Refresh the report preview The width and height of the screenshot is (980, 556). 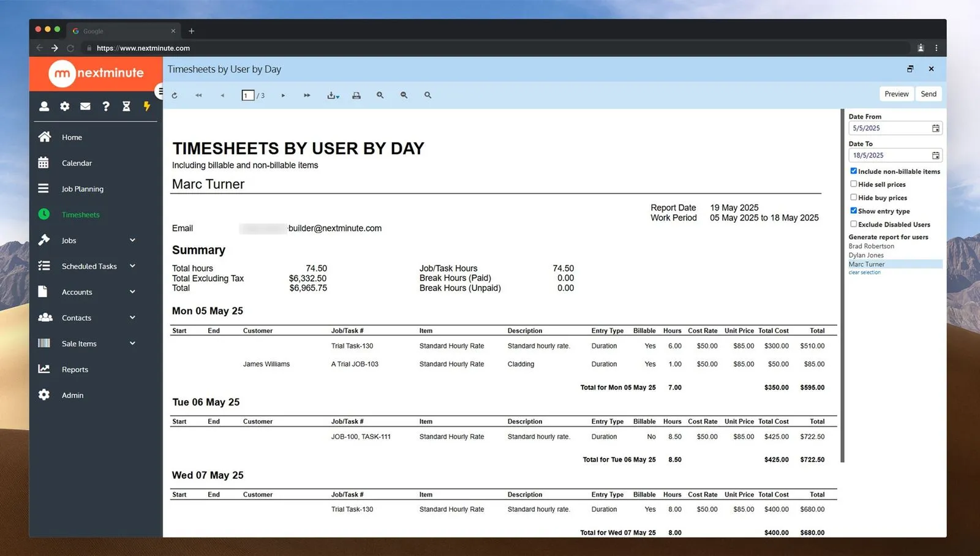click(174, 95)
